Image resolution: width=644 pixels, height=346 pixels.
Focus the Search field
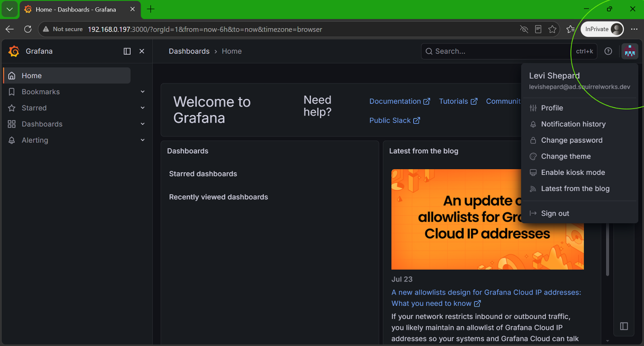click(x=509, y=51)
